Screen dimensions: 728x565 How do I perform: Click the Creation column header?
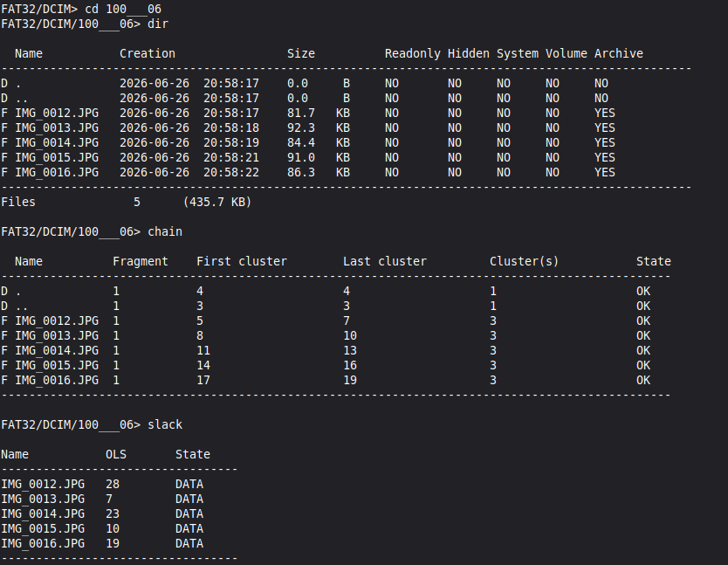[148, 53]
